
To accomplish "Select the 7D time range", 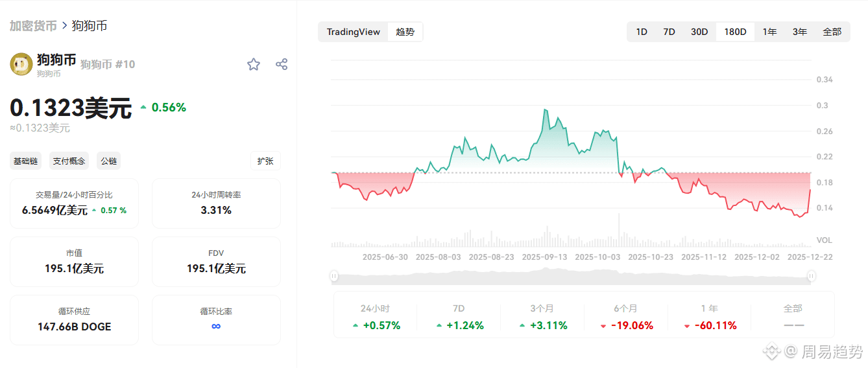I will 669,32.
